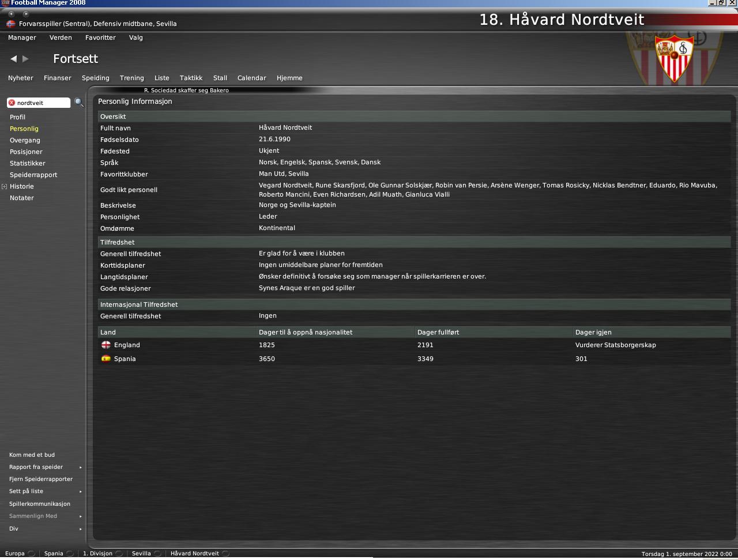Image resolution: width=738 pixels, height=560 pixels.
Task: Click Favorittklubber value Man Utd, Sevilla
Action: [284, 174]
